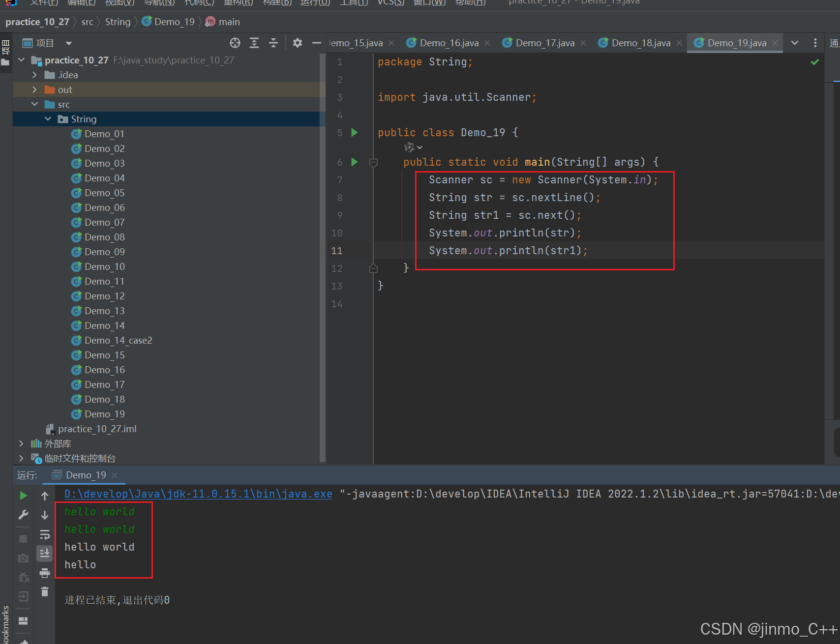Viewport: 840px width, 644px height.
Task: Click the expand all icon in project panel
Action: tap(254, 43)
